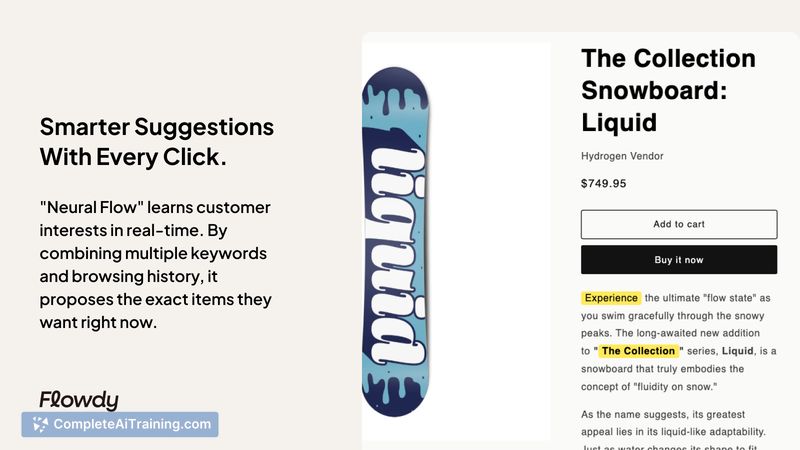The width and height of the screenshot is (800, 450).
Task: Select the highlighted word Experience
Action: (x=611, y=298)
